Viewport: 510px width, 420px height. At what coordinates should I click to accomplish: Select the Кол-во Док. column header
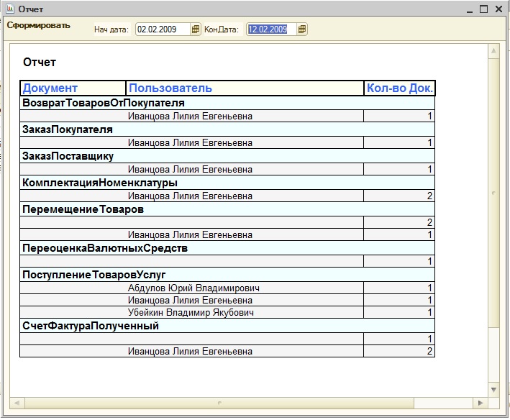[399, 88]
